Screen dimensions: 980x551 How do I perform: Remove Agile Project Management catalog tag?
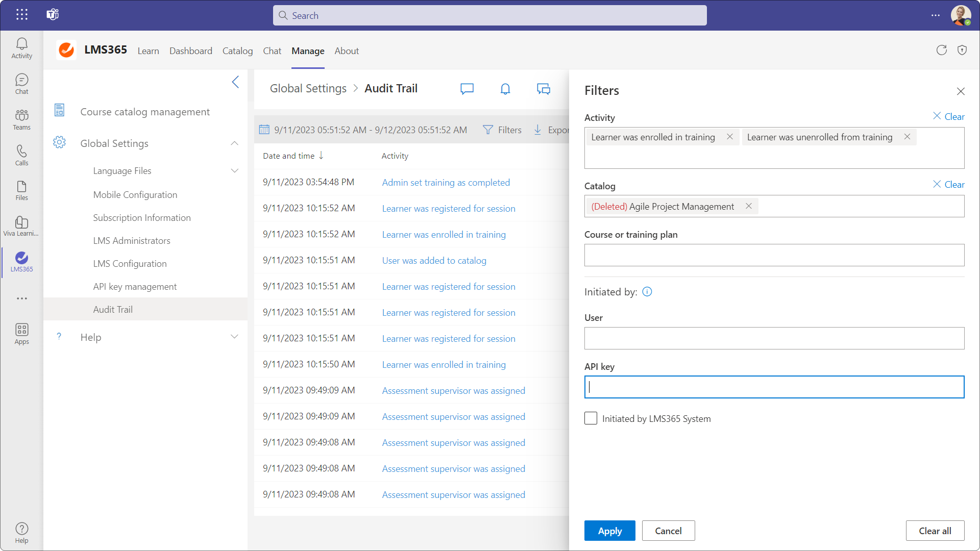[x=749, y=206]
